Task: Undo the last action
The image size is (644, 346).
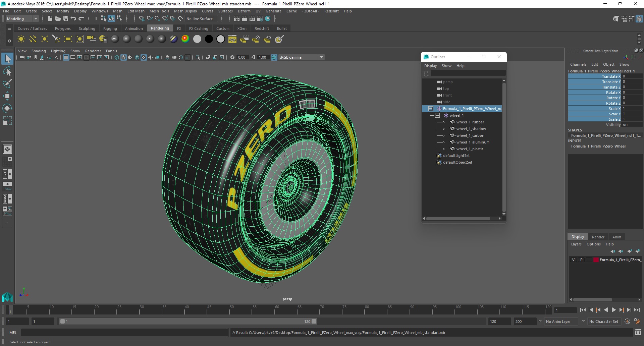Action: pyautogui.click(x=73, y=19)
